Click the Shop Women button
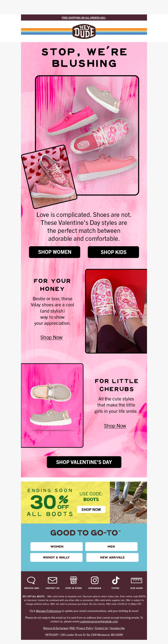This screenshot has width=168, height=644. (x=55, y=252)
